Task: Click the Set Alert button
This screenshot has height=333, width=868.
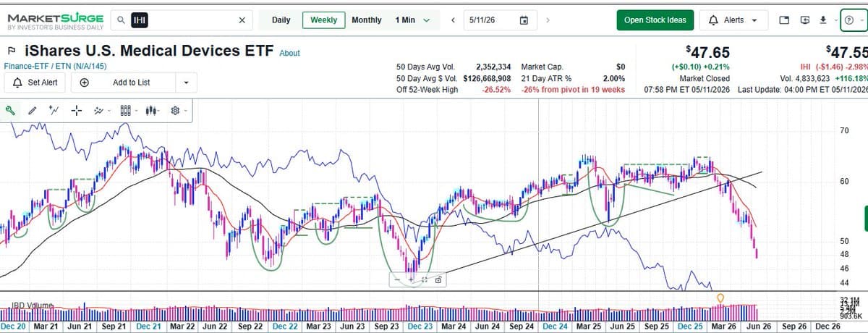Action: 35,83
